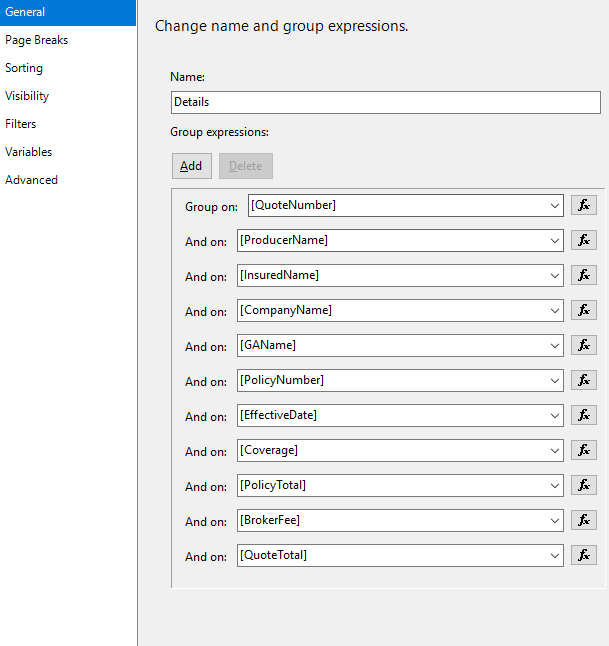Viewport: 609px width, 646px height.
Task: Open the GAName expression editor
Action: (x=584, y=345)
